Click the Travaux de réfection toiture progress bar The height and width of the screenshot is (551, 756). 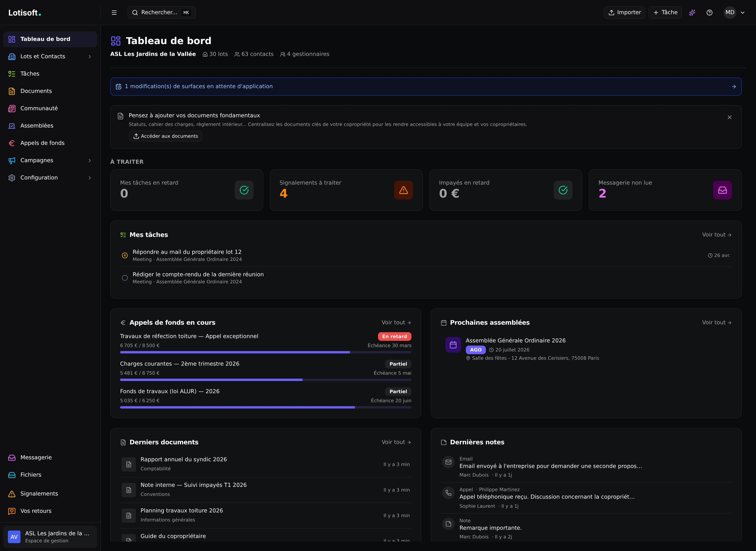coord(266,352)
